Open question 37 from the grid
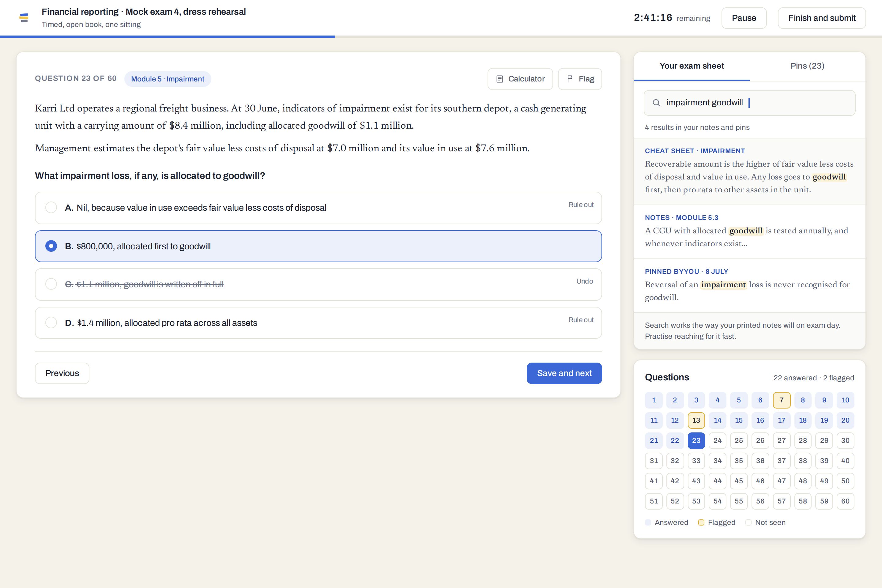882x588 pixels. coord(782,461)
